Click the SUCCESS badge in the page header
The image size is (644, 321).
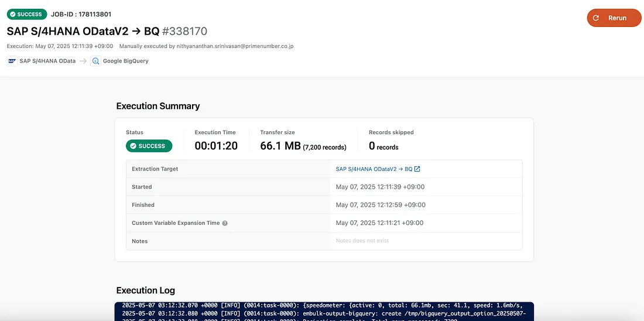27,15
